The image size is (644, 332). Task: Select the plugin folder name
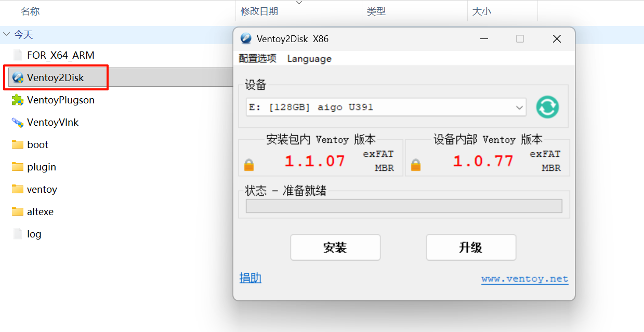coord(42,167)
